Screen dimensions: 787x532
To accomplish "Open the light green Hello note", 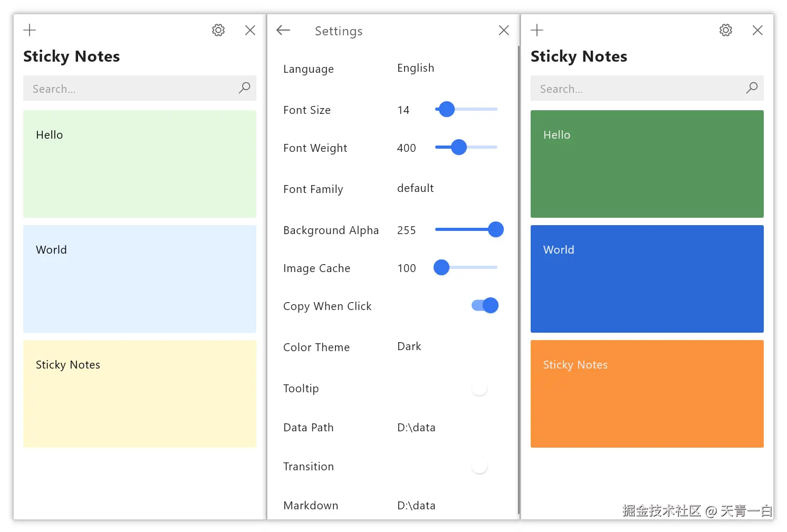I will (140, 164).
